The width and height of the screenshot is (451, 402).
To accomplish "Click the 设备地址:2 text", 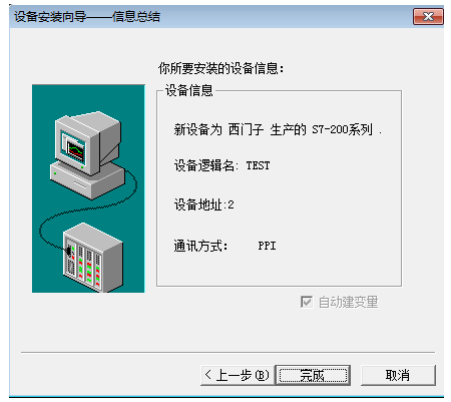I will 204,205.
